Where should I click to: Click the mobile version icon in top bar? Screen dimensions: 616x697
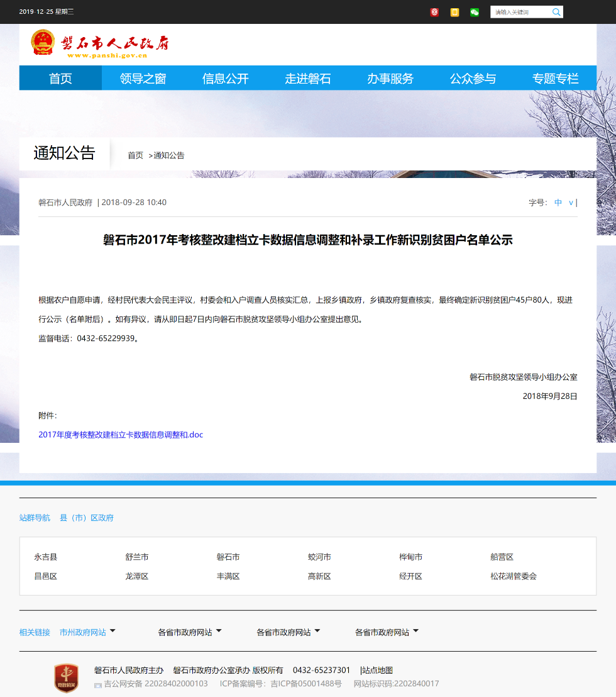[454, 12]
